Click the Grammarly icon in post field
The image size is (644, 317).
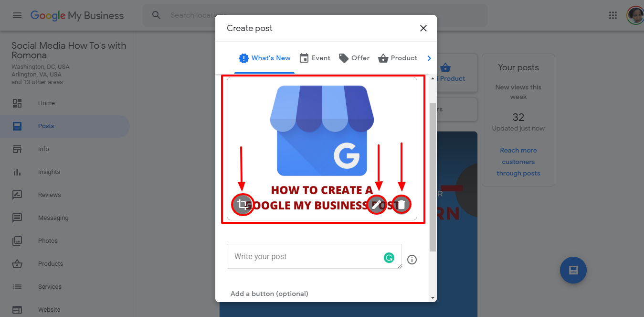(389, 258)
